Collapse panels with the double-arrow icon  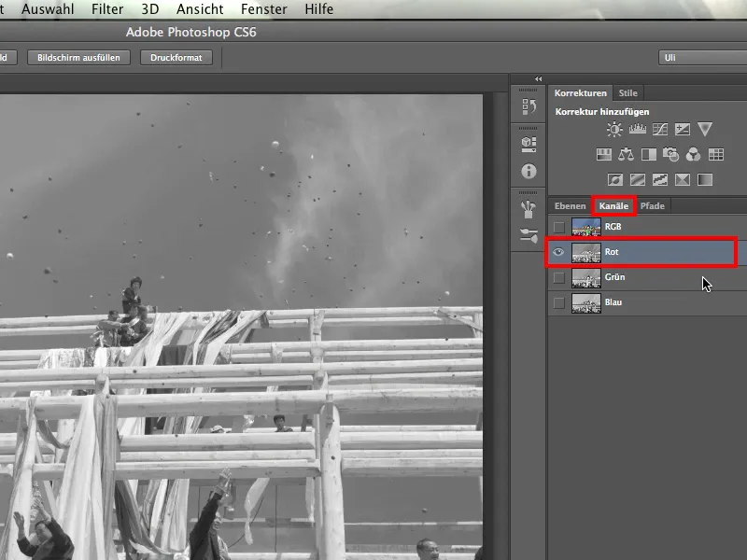click(x=539, y=79)
